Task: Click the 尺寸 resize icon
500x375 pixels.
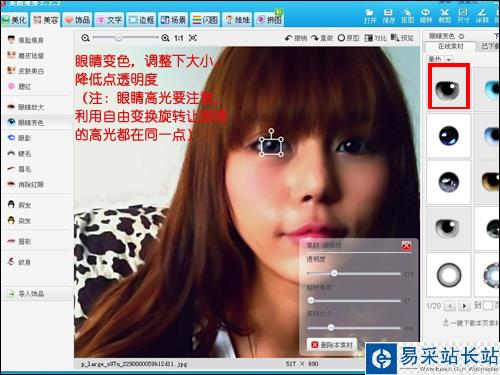Action: [463, 16]
